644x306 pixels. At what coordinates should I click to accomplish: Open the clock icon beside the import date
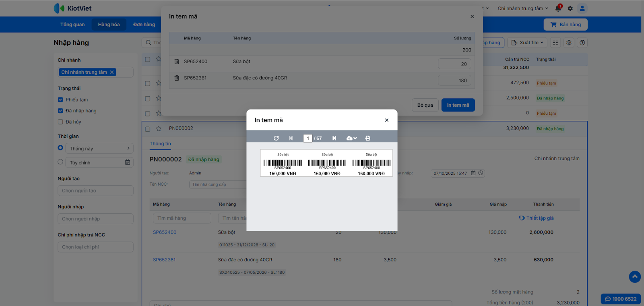pos(481,173)
